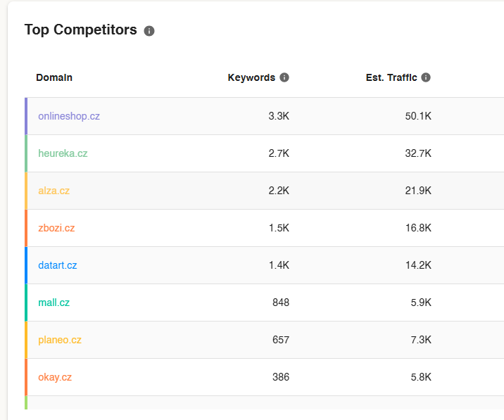Click the 5.8K traffic value for okay.cz
Screen dimensions: 504x420
[421, 377]
